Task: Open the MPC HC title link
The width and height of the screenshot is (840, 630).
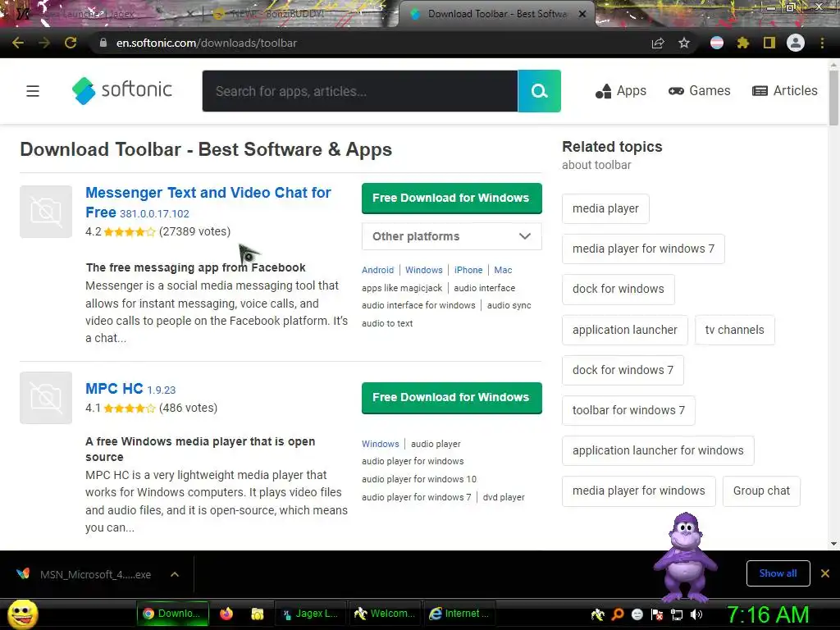Action: pos(114,388)
